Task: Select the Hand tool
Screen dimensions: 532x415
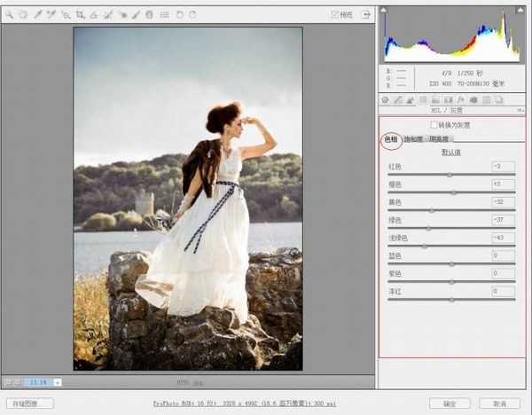Action: point(23,14)
